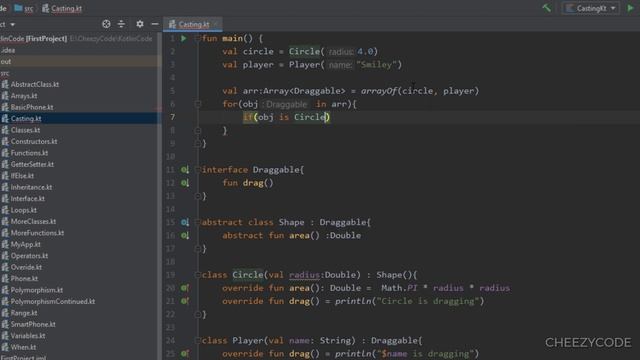Click the Casting.kt breadcrumb in the navigation bar

point(62,8)
